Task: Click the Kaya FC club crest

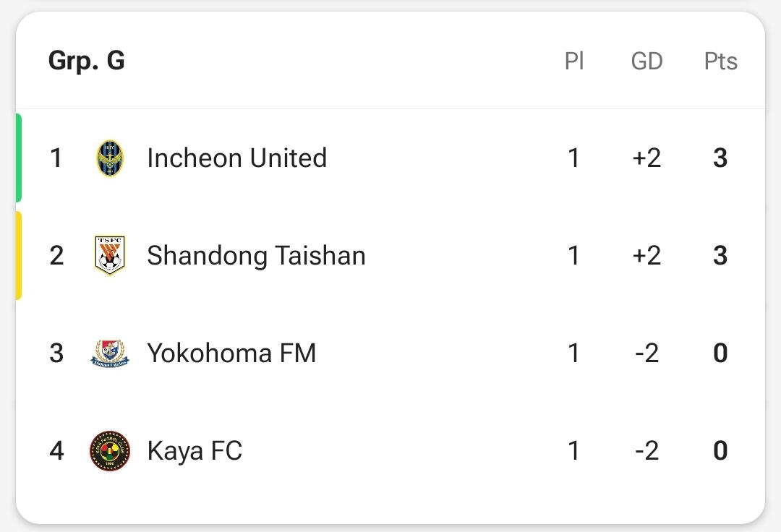Action: tap(110, 451)
